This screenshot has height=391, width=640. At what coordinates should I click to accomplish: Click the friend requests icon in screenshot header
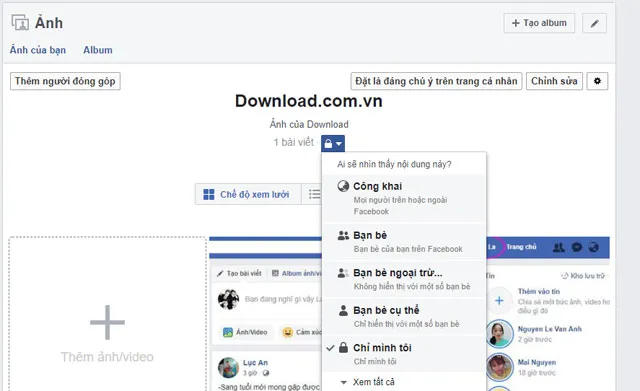558,247
